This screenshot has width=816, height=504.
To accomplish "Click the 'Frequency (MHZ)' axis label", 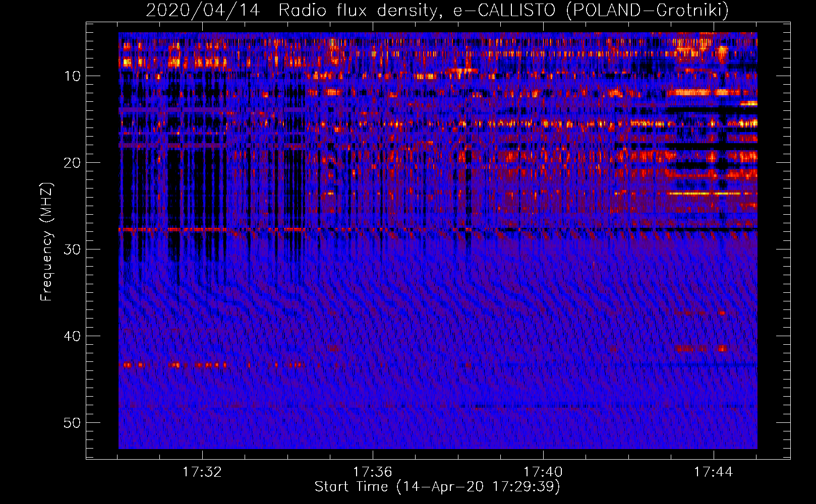I will pos(46,241).
